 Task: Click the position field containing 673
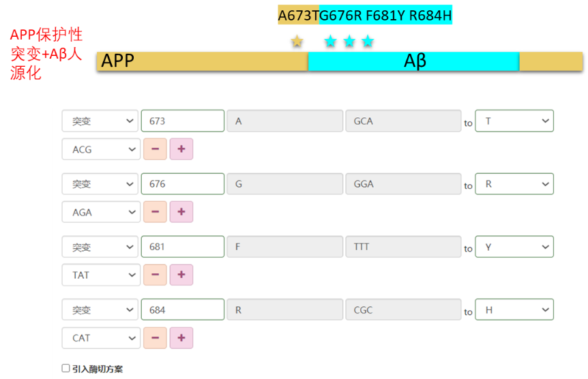click(182, 121)
